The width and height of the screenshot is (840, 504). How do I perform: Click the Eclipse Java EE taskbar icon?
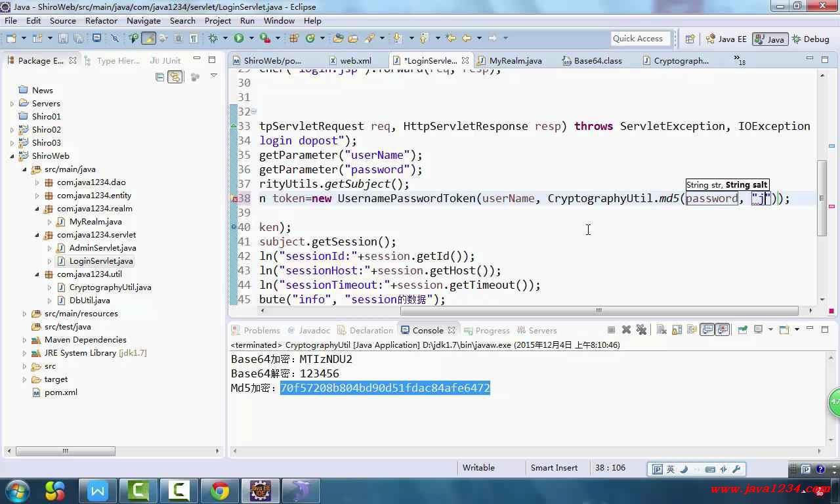coord(261,490)
